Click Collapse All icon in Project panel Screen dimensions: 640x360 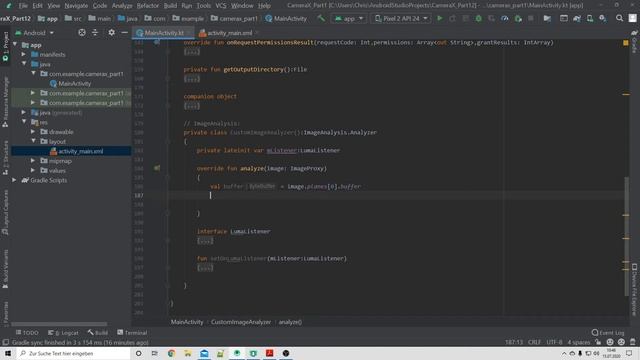[95, 33]
